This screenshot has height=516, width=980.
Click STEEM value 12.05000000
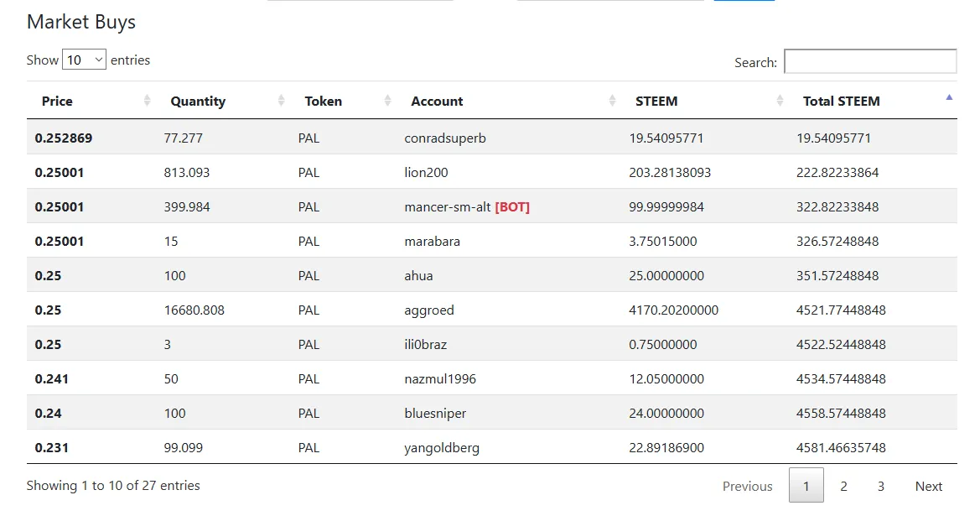(x=666, y=379)
